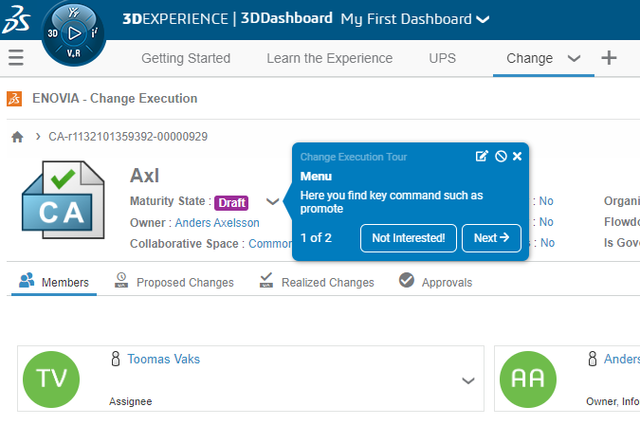This screenshot has height=448, width=640.
Task: Click the TV avatar circle
Action: (x=51, y=379)
